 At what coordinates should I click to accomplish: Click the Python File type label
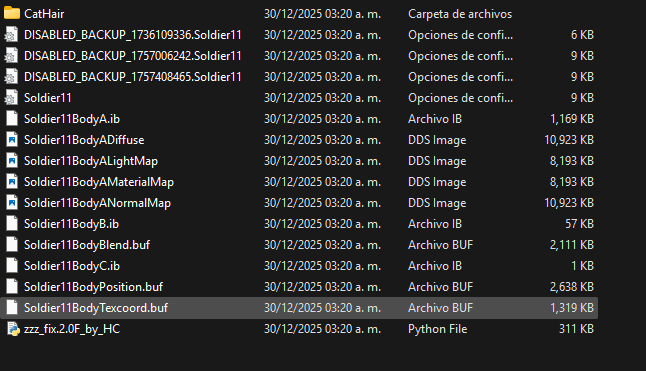click(x=438, y=329)
